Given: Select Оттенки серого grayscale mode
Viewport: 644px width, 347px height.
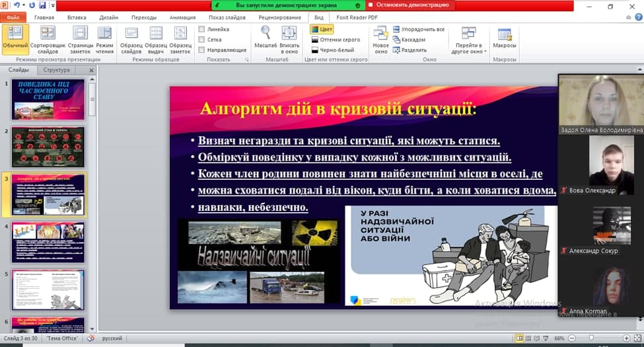Looking at the screenshot, I should pyautogui.click(x=336, y=40).
